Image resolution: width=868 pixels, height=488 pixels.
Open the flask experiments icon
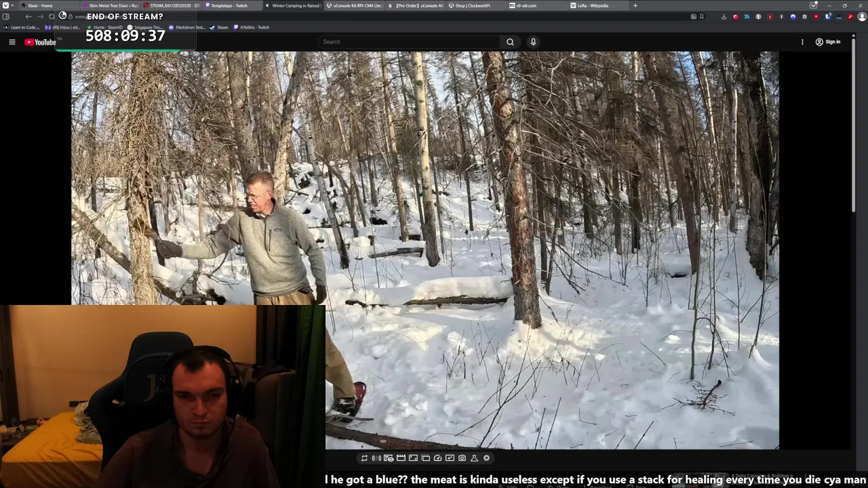(474, 458)
